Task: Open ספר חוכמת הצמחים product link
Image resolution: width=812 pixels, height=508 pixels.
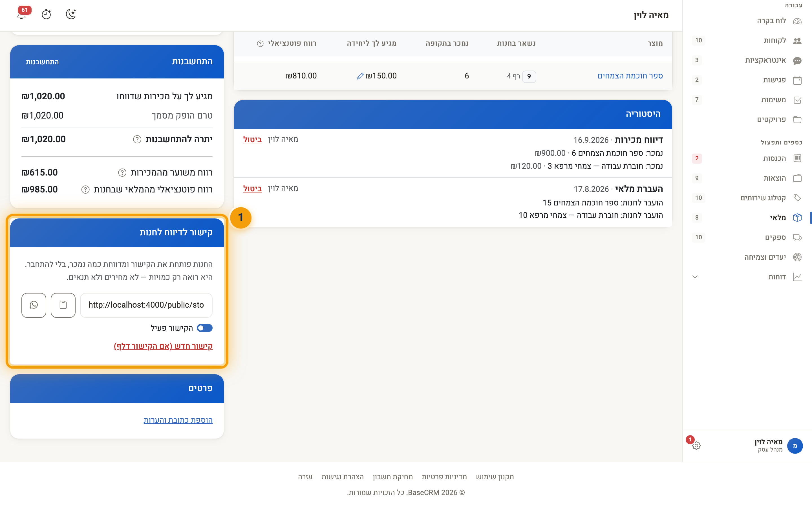Action: click(630, 76)
